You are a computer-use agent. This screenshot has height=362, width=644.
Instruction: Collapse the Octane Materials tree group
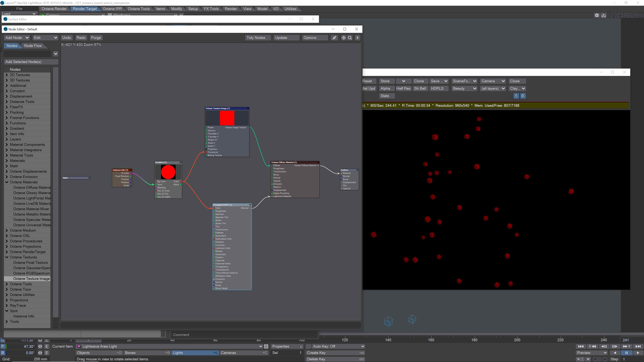pyautogui.click(x=7, y=182)
